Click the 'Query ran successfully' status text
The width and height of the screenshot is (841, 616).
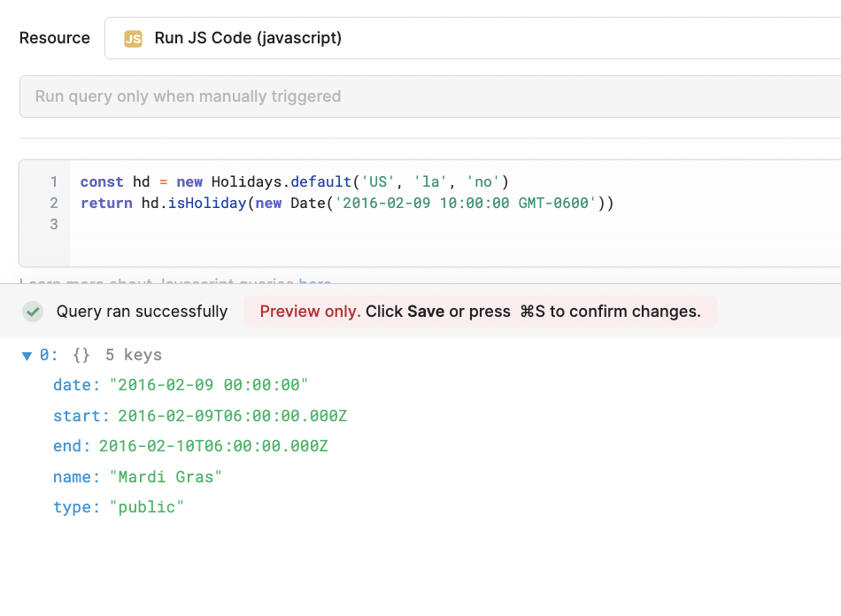coord(142,312)
